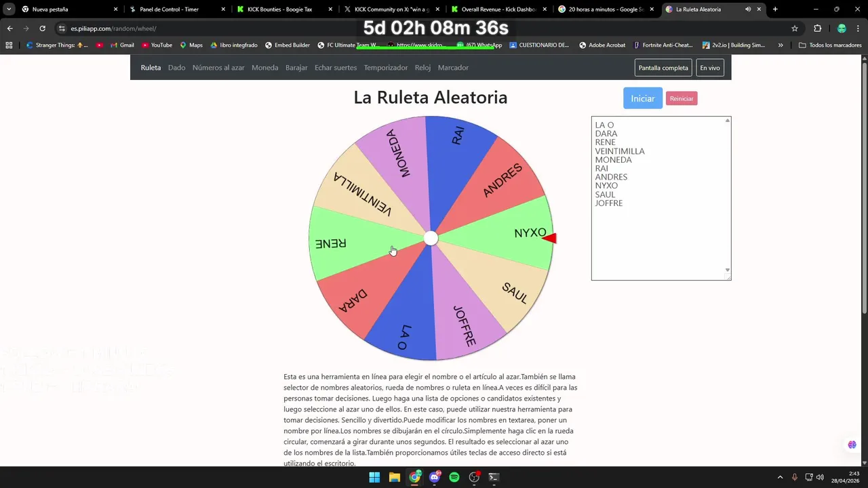Open the YouTube bookmark
Screen dimensions: 868x488
click(x=157, y=45)
